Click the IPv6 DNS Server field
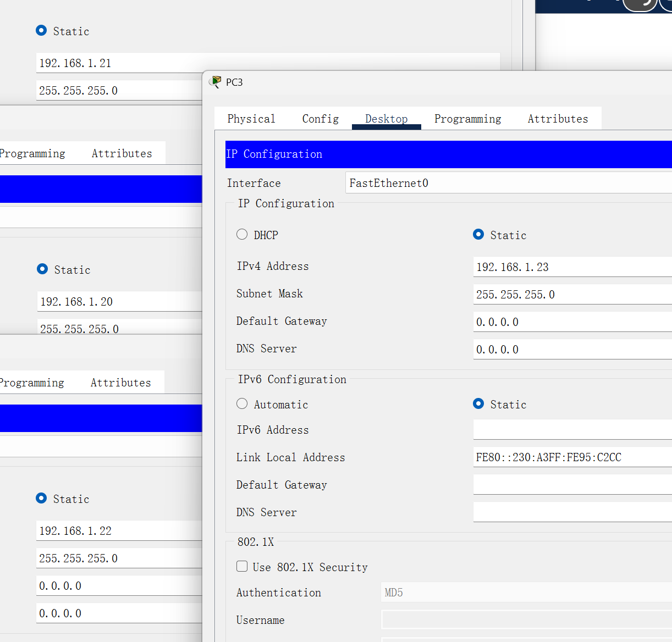The height and width of the screenshot is (642, 672). coord(572,512)
